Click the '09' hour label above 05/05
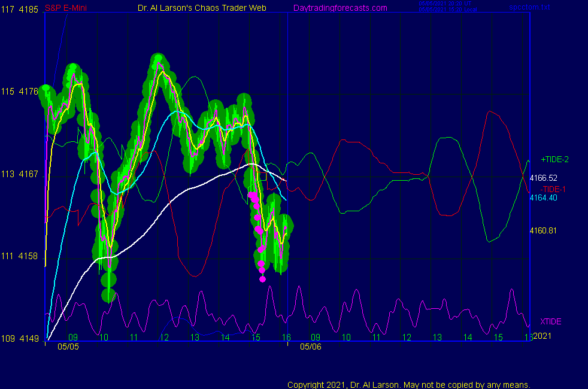 pos(73,338)
